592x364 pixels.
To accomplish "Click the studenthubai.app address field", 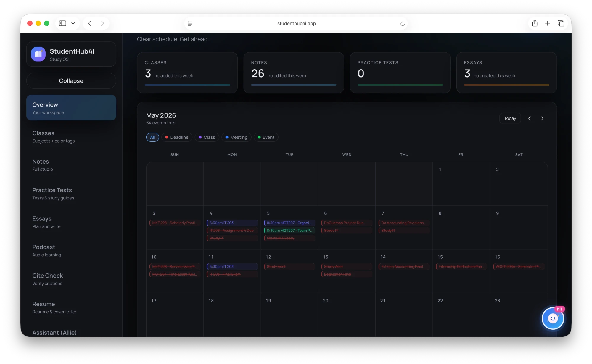I will click(x=296, y=23).
